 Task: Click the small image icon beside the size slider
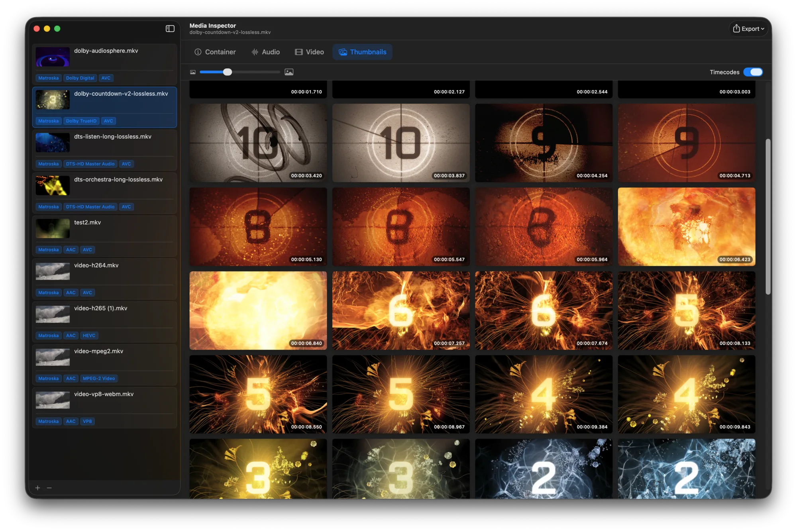click(x=193, y=72)
